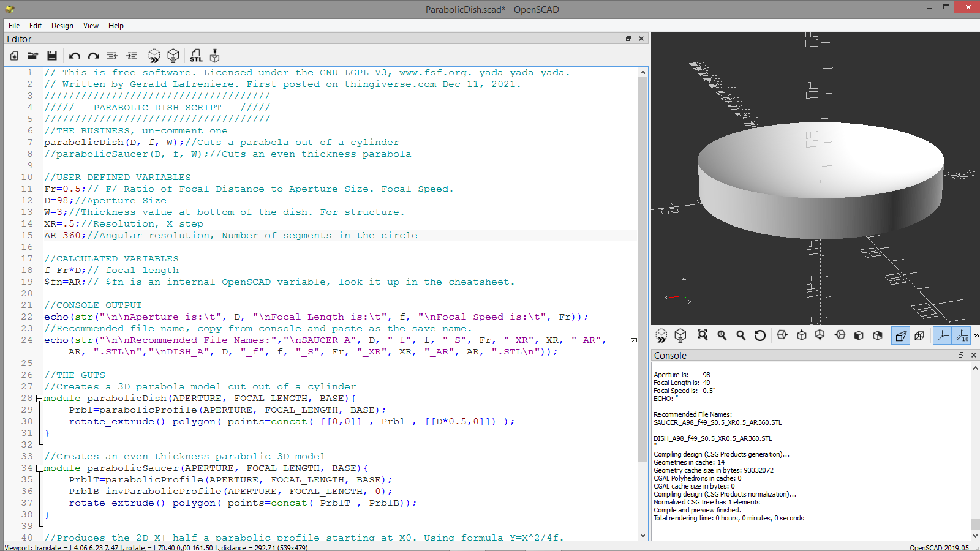Collapse the parabolicDish module fold marker
980x551 pixels.
tap(39, 399)
